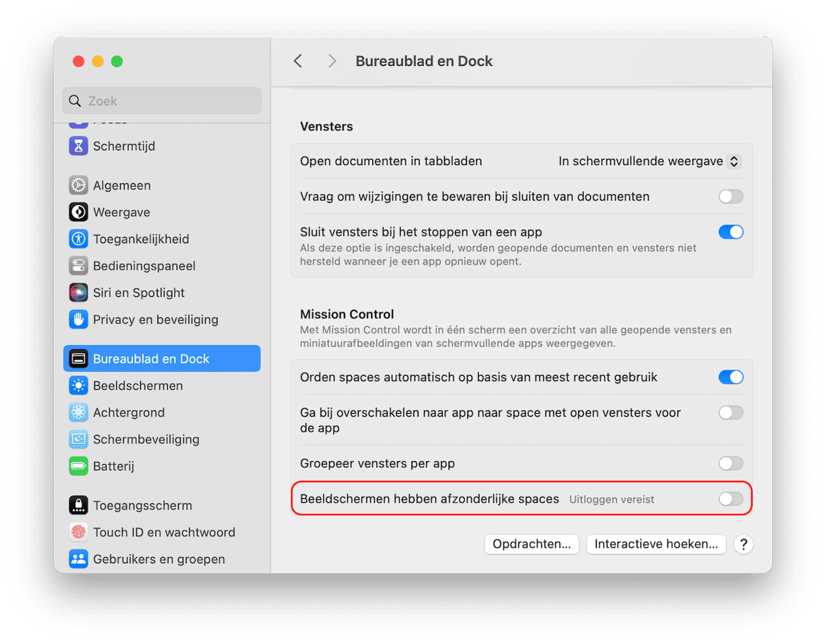The image size is (826, 644).
Task: Toggle Vraag om wijzigingen te bewaren switch
Action: 731,196
